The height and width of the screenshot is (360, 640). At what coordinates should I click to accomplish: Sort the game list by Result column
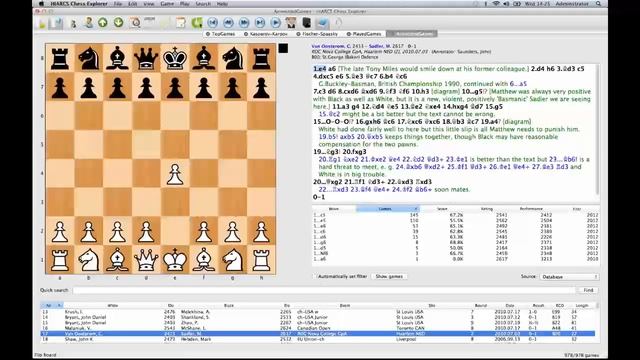538,305
